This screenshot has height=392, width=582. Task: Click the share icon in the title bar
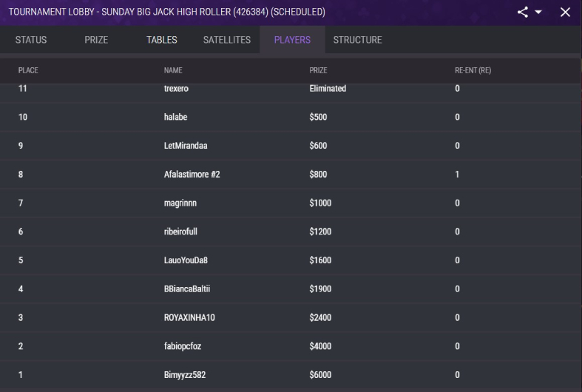point(523,13)
